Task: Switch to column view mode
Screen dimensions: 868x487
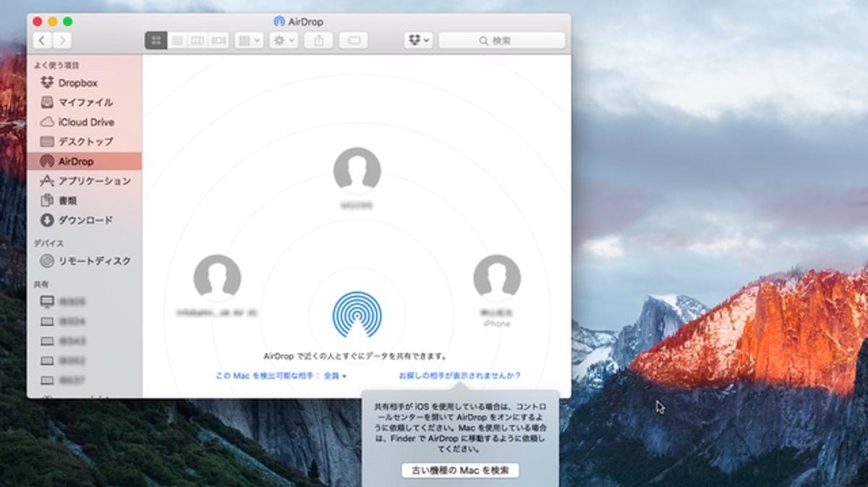Action: (x=197, y=41)
